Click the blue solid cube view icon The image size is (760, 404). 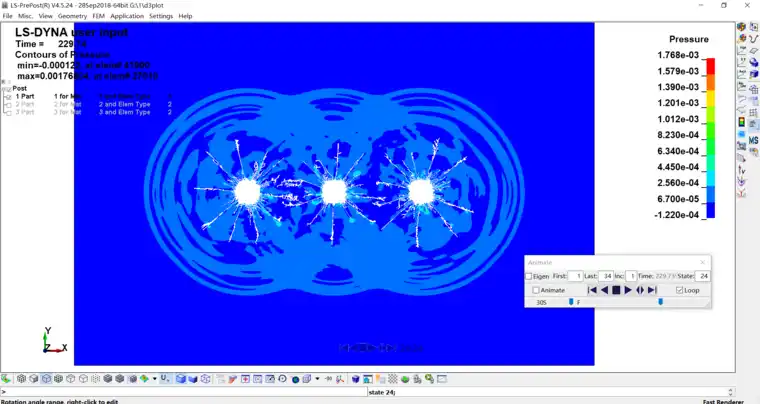pyautogui.click(x=181, y=379)
